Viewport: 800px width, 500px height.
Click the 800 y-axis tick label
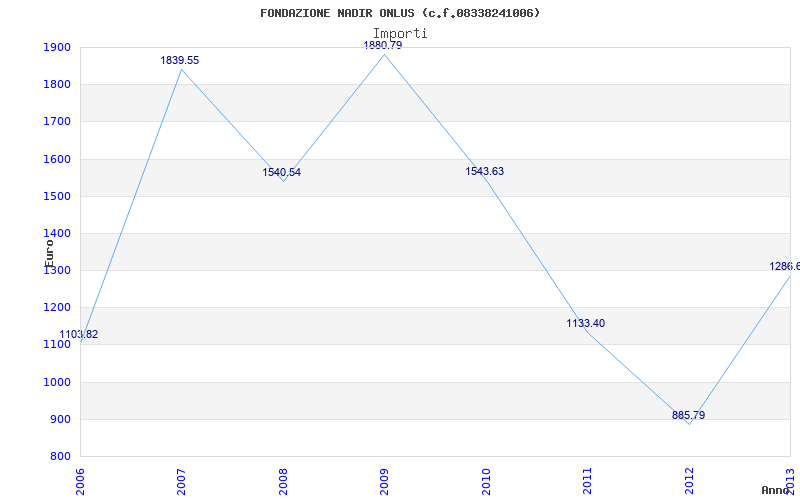coord(60,457)
